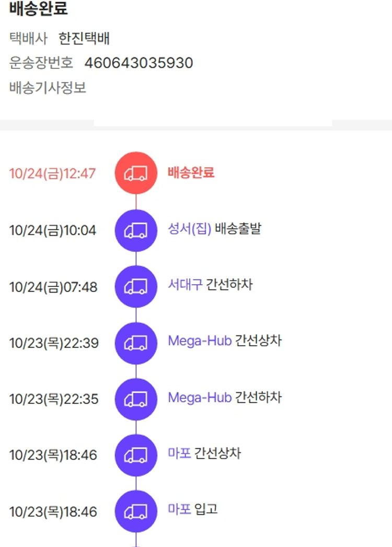Click truck icon beside 서대구 간선하차

coord(136,286)
